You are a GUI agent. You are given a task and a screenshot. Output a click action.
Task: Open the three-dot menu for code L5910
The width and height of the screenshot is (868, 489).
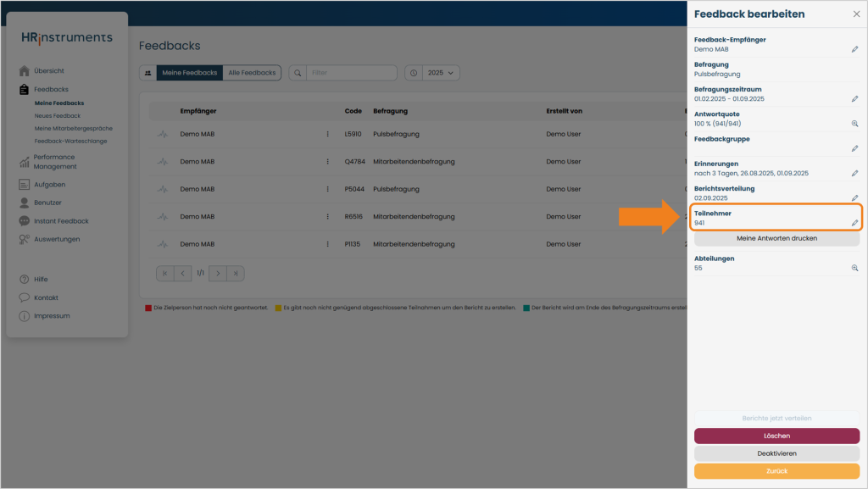click(328, 135)
